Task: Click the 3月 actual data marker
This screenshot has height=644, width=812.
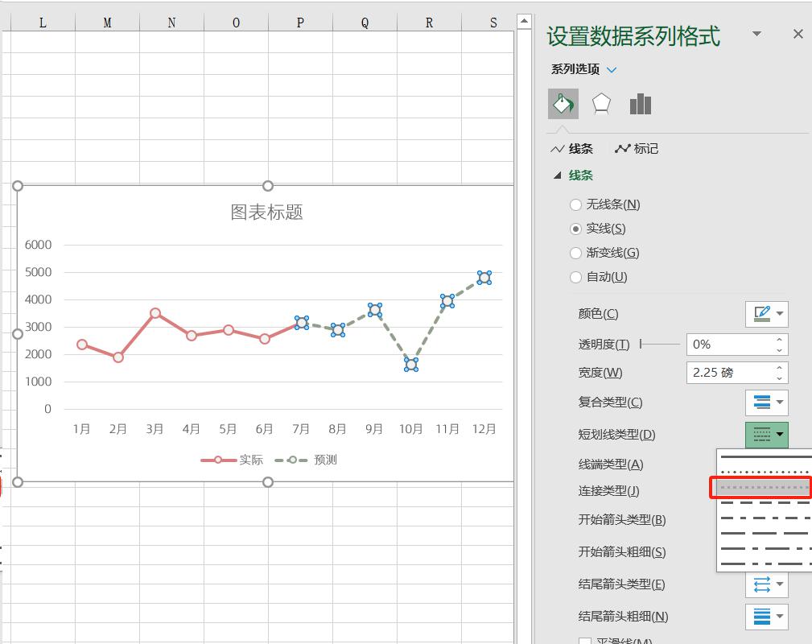Action: [155, 313]
